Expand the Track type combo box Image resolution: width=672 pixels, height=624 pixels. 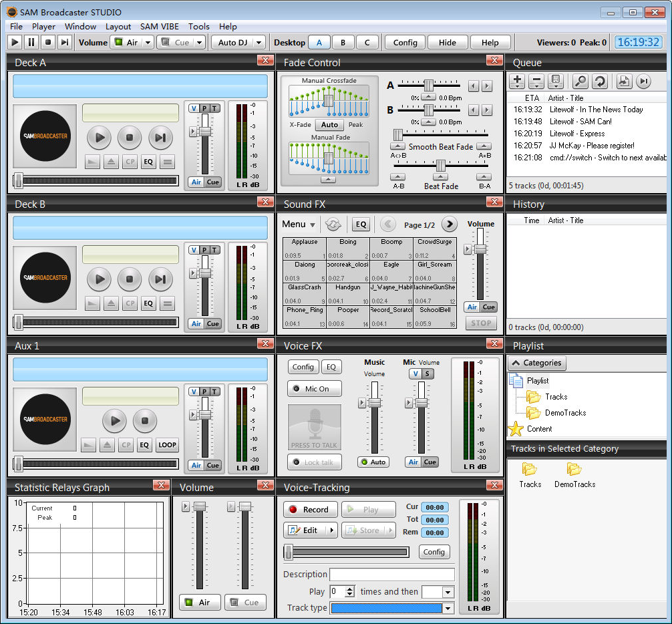point(448,608)
